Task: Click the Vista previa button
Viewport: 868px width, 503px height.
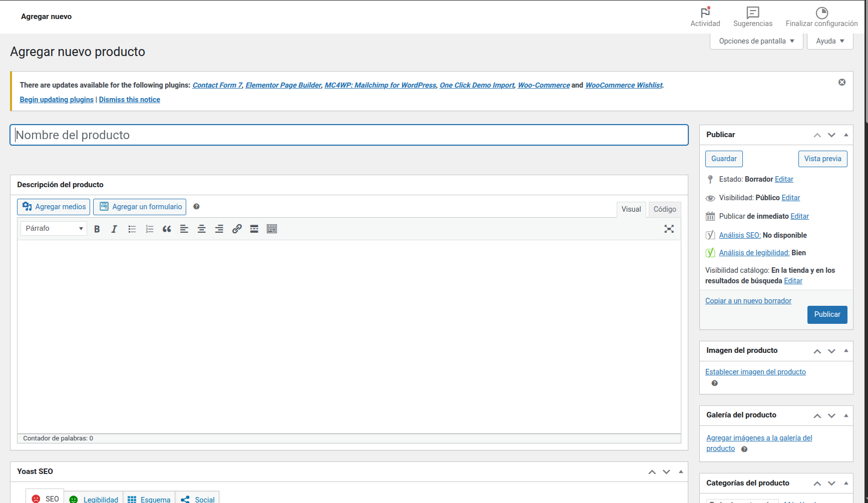Action: click(x=822, y=159)
